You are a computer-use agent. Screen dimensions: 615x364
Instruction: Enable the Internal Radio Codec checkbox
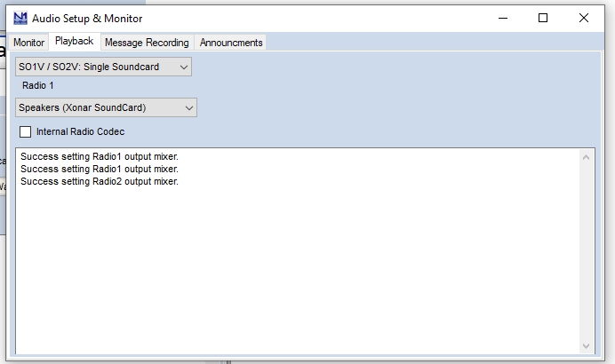[x=26, y=132]
